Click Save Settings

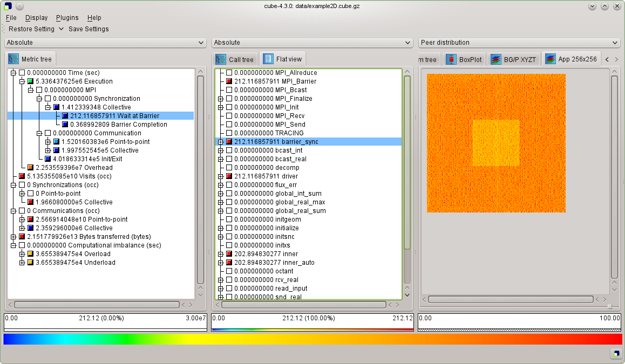[x=89, y=29]
